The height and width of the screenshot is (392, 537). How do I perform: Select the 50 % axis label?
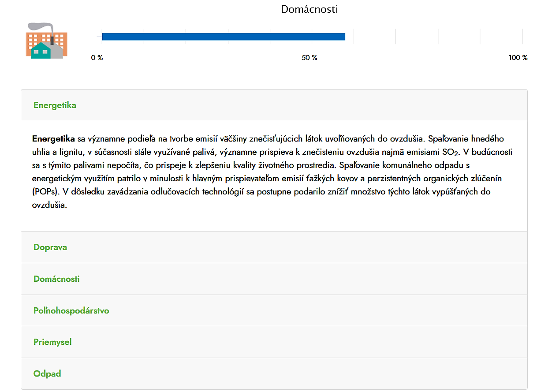click(x=310, y=58)
